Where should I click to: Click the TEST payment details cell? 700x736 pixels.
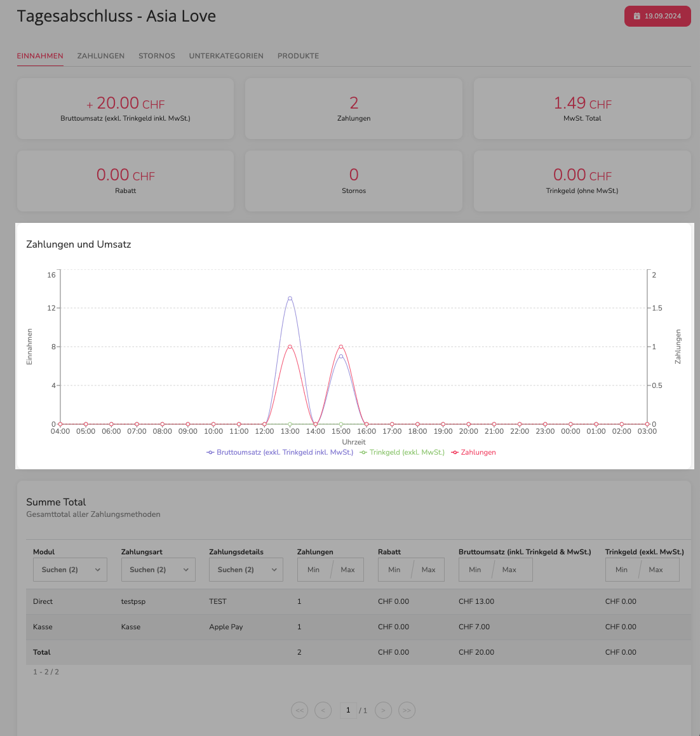point(218,602)
